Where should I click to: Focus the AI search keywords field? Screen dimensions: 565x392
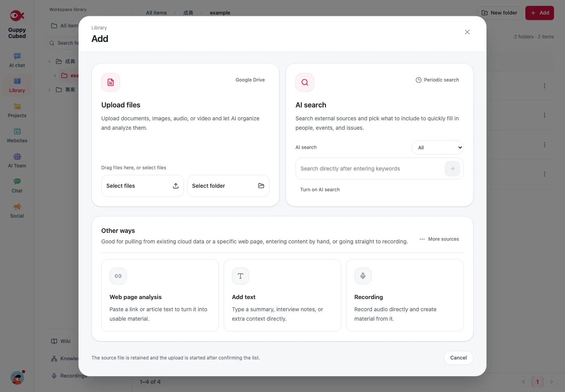tap(370, 169)
